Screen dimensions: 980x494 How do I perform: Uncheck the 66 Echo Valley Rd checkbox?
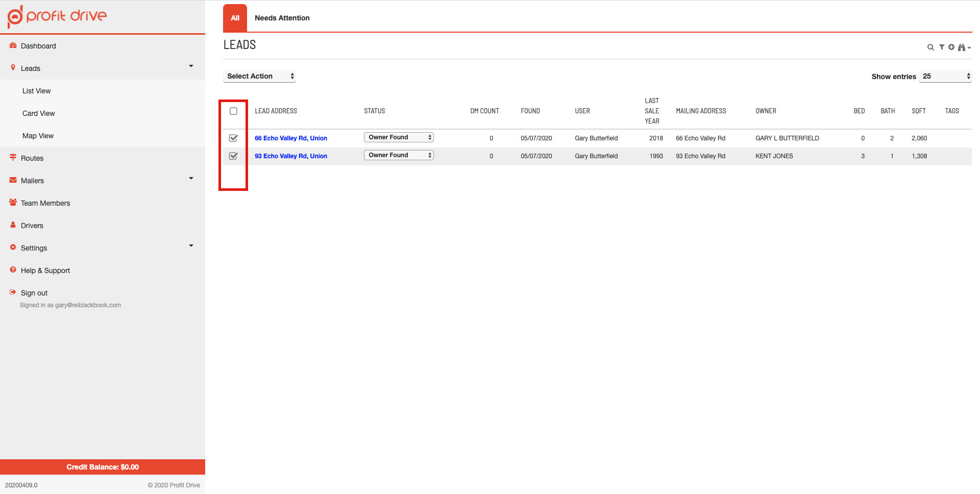pos(233,138)
